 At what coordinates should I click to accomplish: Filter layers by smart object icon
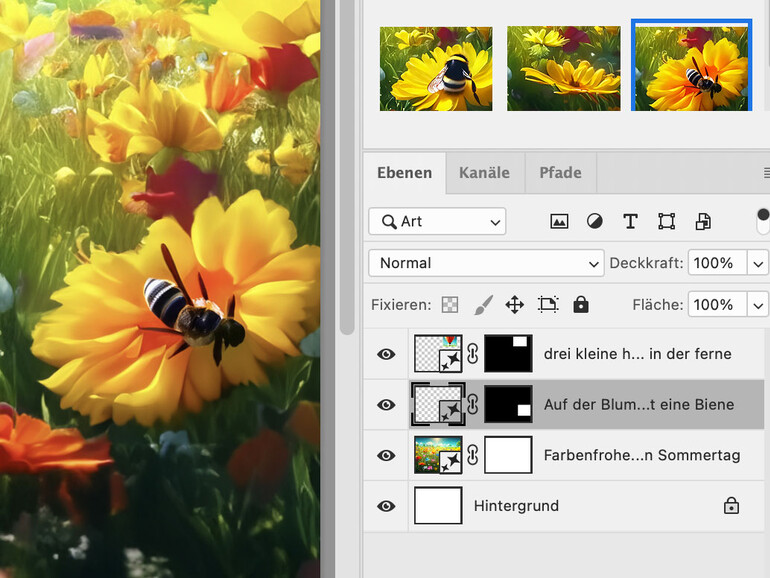click(x=703, y=221)
